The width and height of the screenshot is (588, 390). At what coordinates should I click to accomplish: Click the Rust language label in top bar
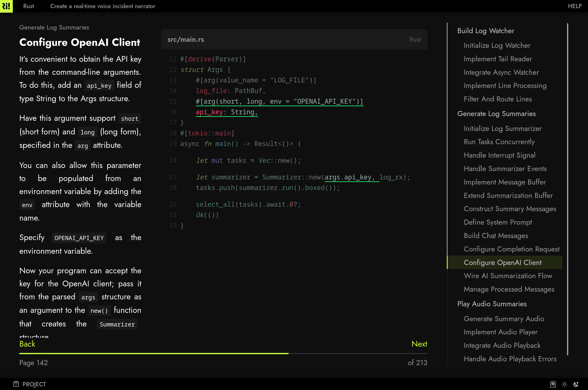coord(28,6)
